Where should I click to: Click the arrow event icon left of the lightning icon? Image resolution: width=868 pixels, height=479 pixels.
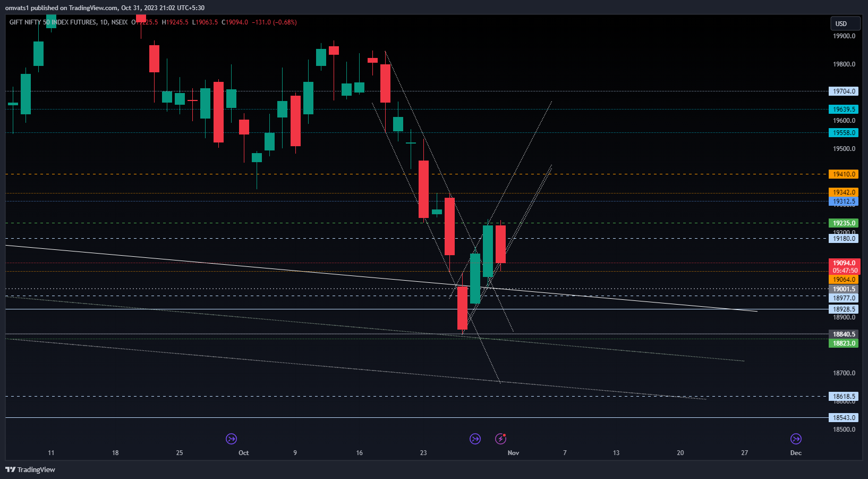475,439
